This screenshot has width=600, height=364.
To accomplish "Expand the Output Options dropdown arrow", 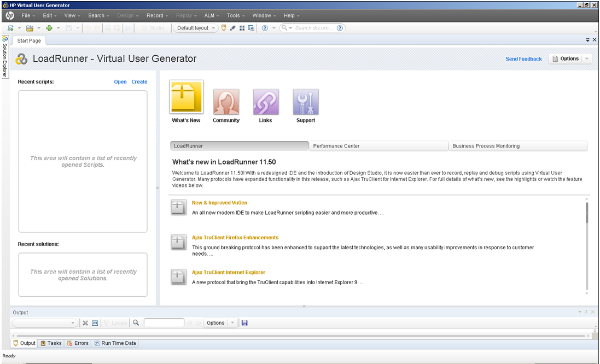I will [232, 322].
